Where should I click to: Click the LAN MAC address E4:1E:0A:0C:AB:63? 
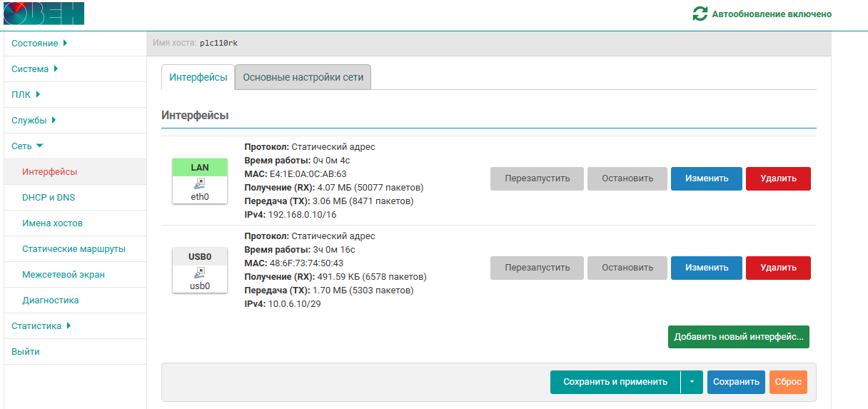tap(308, 173)
